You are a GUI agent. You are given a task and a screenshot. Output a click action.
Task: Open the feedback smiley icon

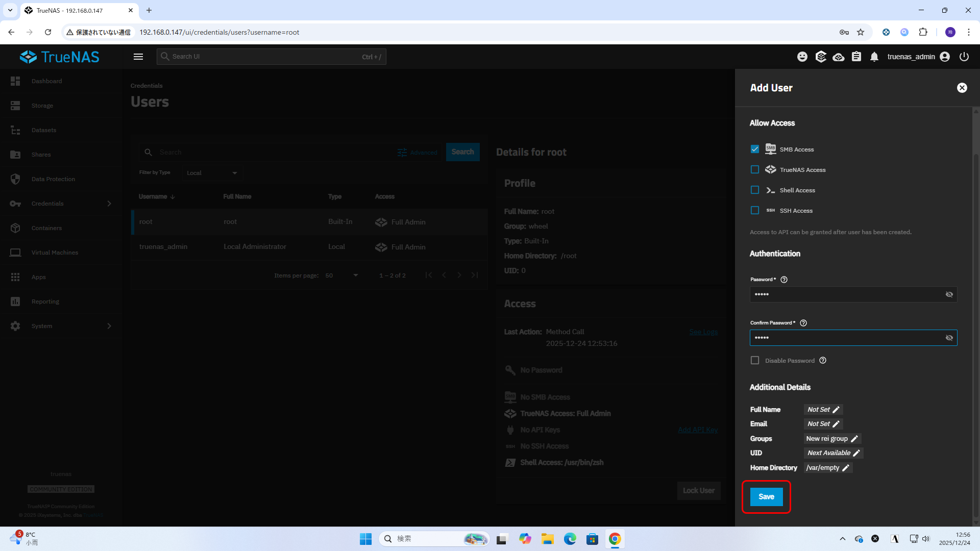tap(802, 57)
